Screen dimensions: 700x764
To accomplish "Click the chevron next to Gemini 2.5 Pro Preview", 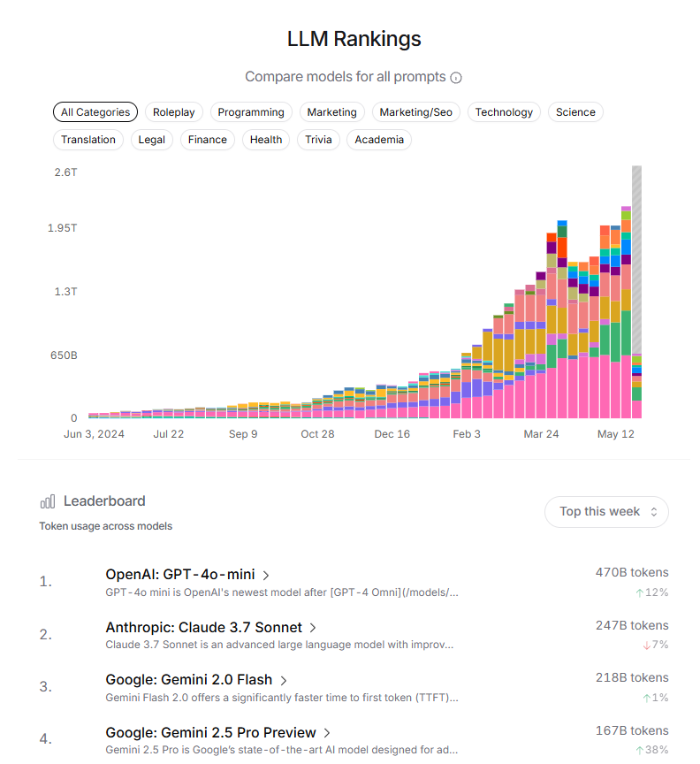I will pyautogui.click(x=327, y=733).
